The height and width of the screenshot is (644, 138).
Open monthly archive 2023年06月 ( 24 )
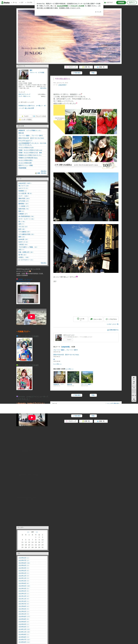[x=24, y=563]
